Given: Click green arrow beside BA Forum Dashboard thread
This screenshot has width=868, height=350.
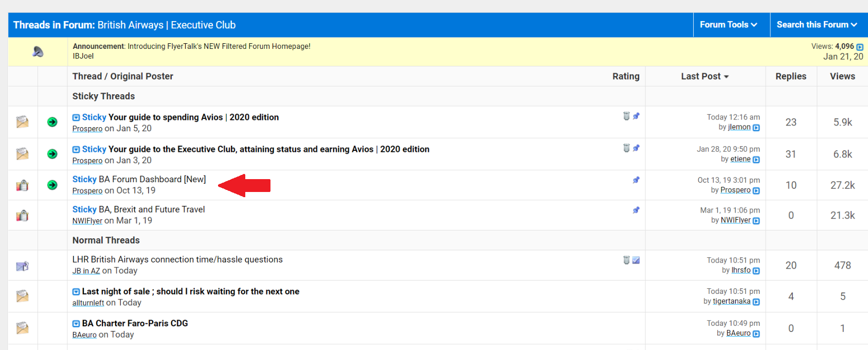Looking at the screenshot, I should click(52, 185).
